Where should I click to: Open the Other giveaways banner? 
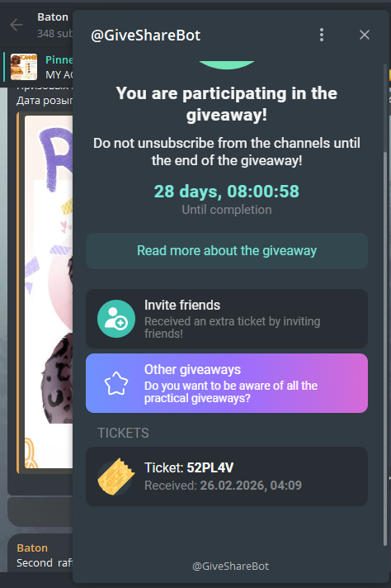[227, 383]
